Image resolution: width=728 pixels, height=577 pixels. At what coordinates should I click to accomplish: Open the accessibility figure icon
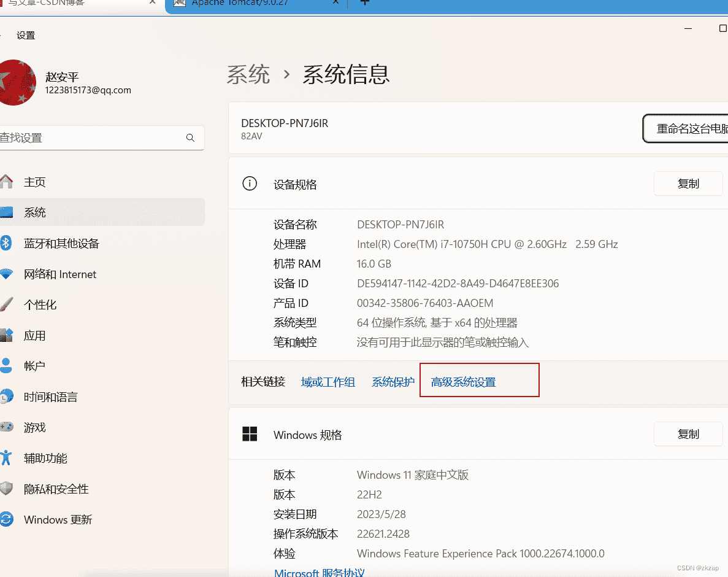[x=6, y=457]
